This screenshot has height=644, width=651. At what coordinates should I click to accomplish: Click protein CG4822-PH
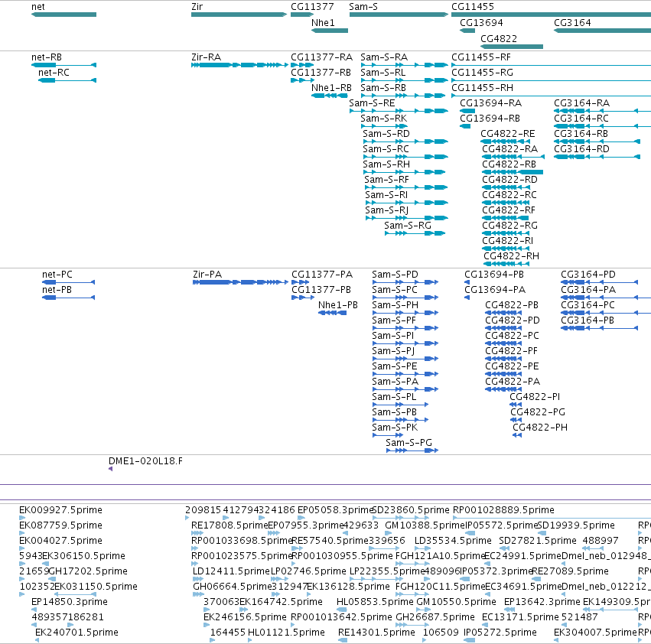pos(517,435)
